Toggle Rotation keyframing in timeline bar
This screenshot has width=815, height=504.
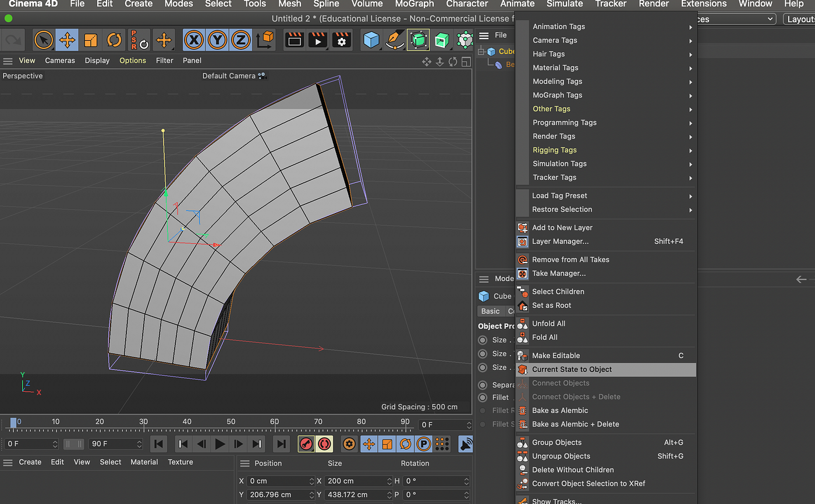click(405, 444)
